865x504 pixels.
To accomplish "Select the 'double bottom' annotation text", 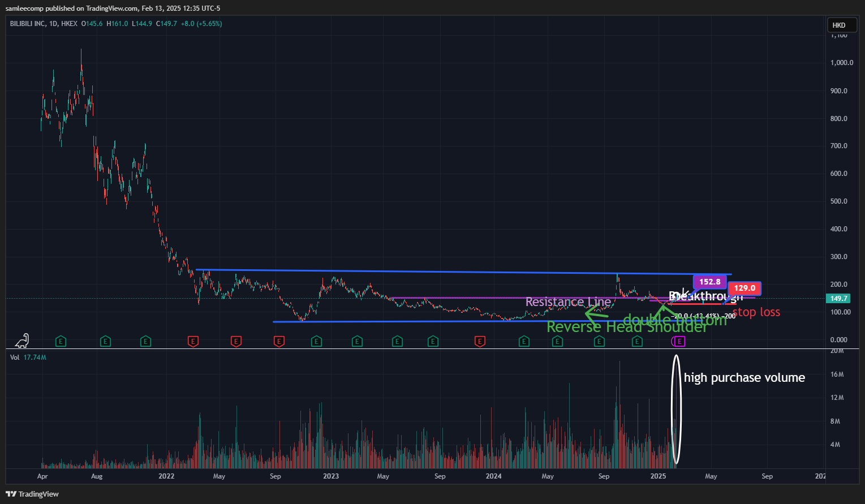I will pos(675,320).
